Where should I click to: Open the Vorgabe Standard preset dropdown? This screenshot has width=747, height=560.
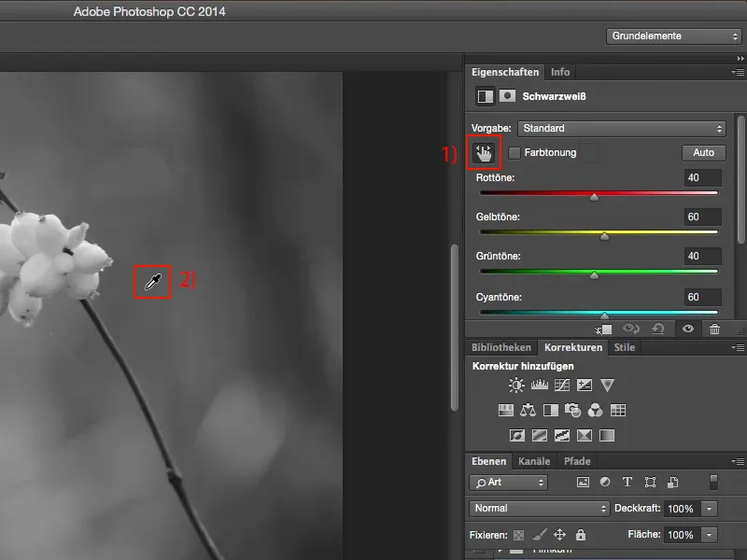pos(622,128)
